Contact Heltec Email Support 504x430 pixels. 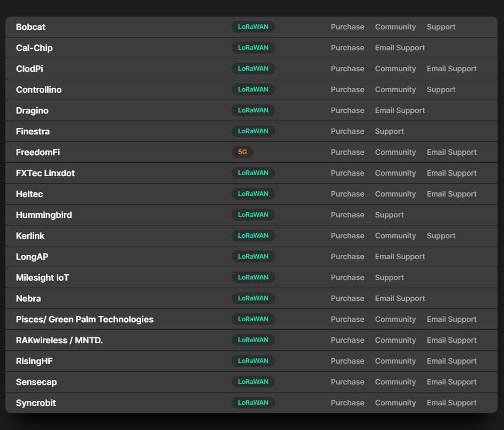(x=452, y=194)
